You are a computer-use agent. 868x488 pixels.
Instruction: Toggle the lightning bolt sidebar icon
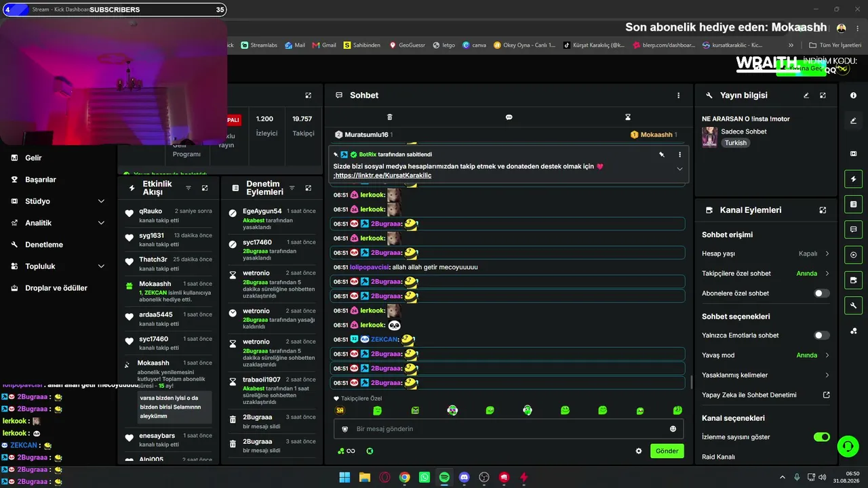click(853, 179)
